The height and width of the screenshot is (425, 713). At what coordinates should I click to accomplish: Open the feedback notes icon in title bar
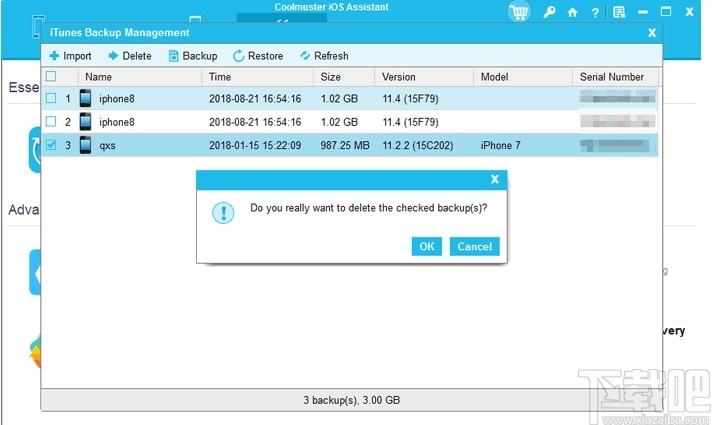click(x=619, y=12)
